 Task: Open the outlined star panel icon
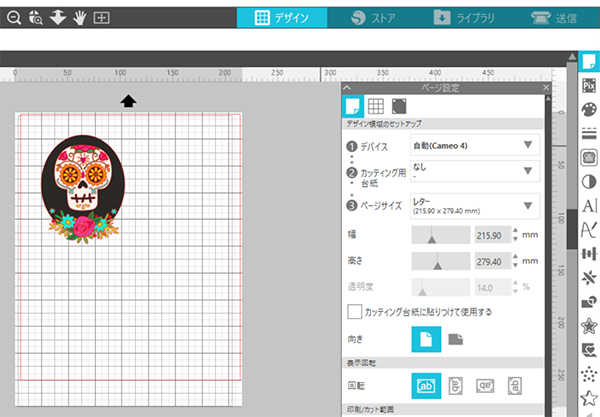pyautogui.click(x=589, y=398)
